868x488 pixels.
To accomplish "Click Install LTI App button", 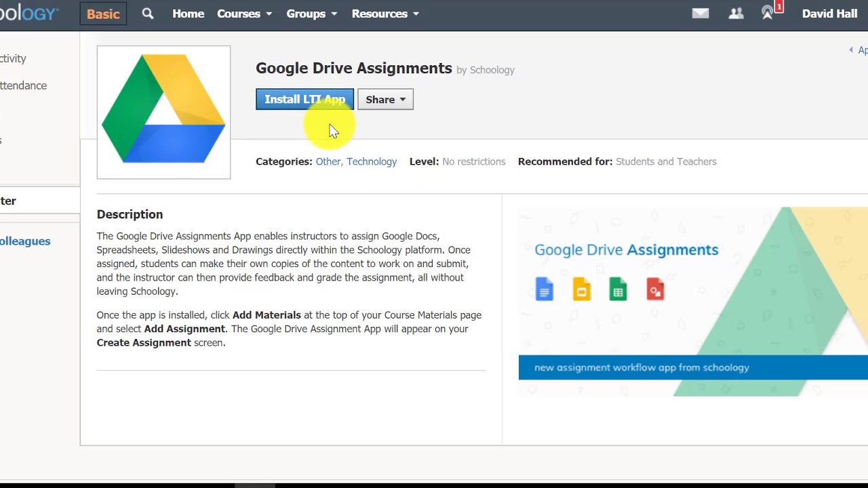I will (x=304, y=100).
